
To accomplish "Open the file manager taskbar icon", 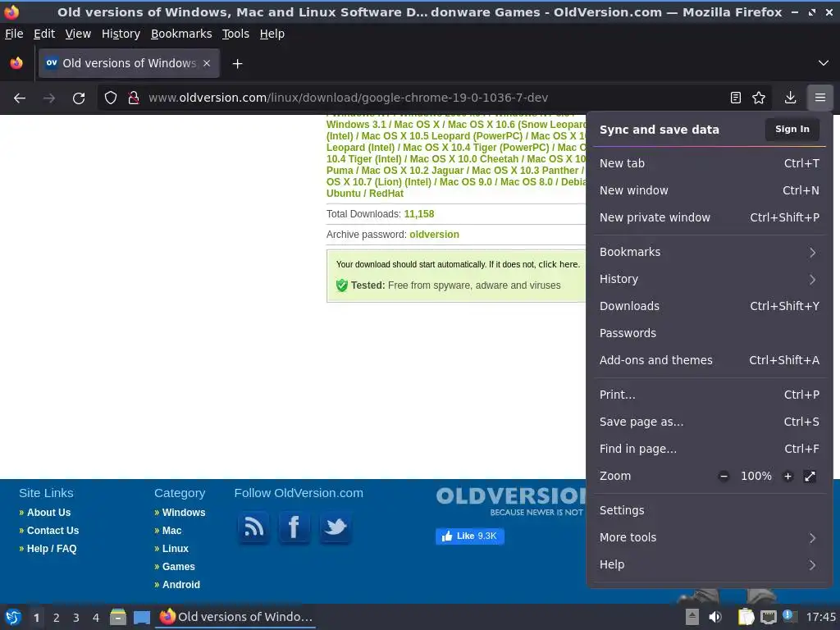I will coord(118,617).
